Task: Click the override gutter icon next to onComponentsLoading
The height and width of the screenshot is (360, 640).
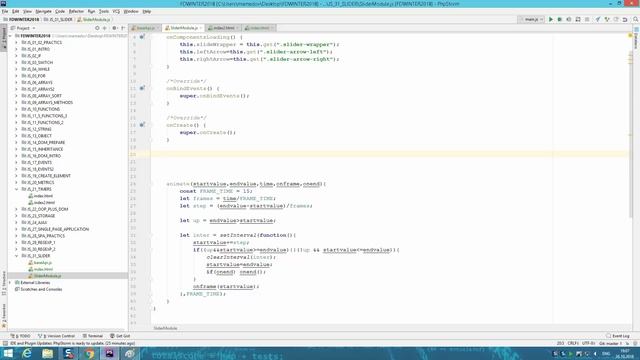Action: pos(142,37)
